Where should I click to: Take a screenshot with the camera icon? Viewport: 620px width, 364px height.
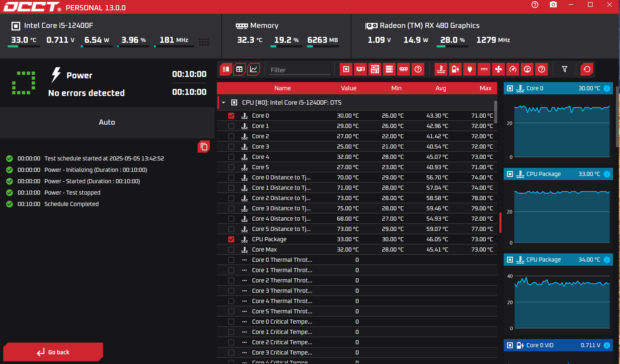point(553,5)
